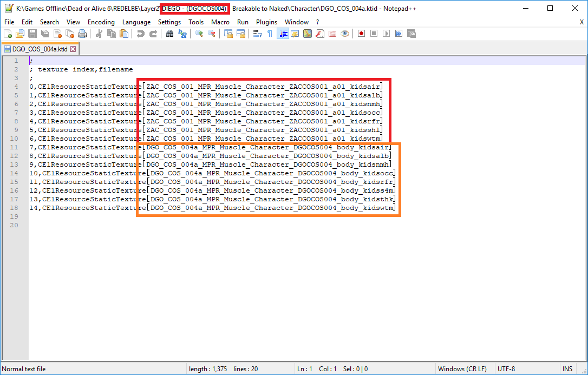The width and height of the screenshot is (588, 375).
Task: Click 'Windows (CR LF)' in status bar
Action: tap(462, 369)
